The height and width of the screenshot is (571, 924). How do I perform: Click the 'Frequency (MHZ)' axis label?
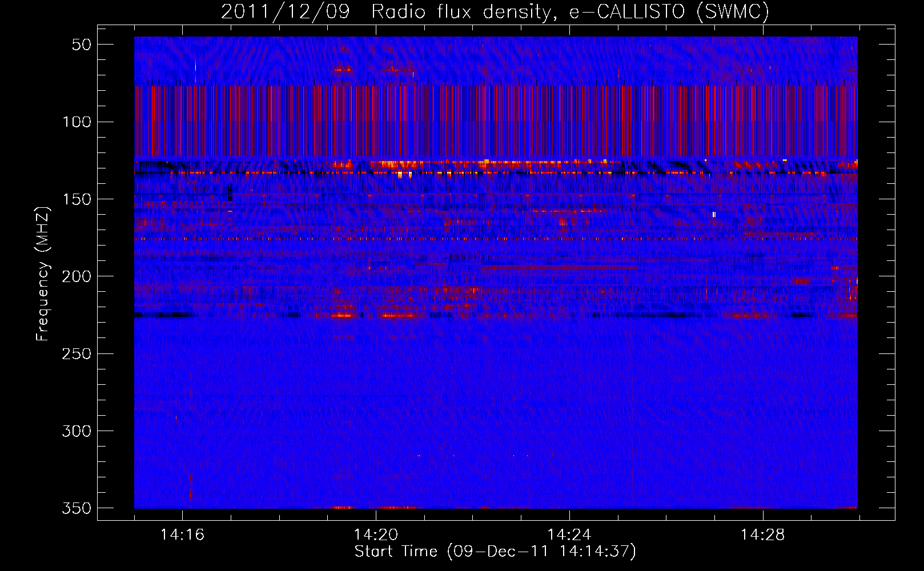(x=42, y=274)
